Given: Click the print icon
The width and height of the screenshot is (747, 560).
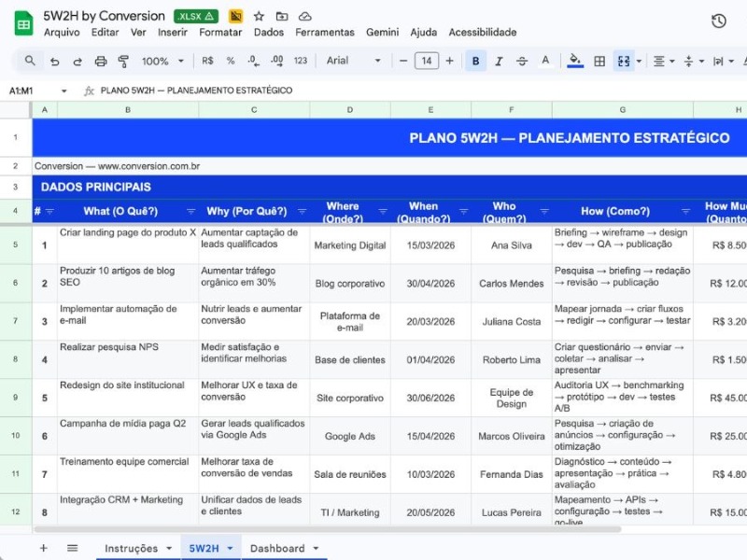Looking at the screenshot, I should coord(101,62).
